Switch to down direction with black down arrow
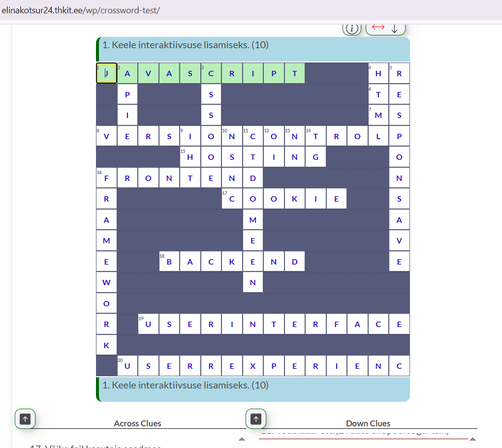Viewport: 502px width, 448px height. [x=394, y=29]
